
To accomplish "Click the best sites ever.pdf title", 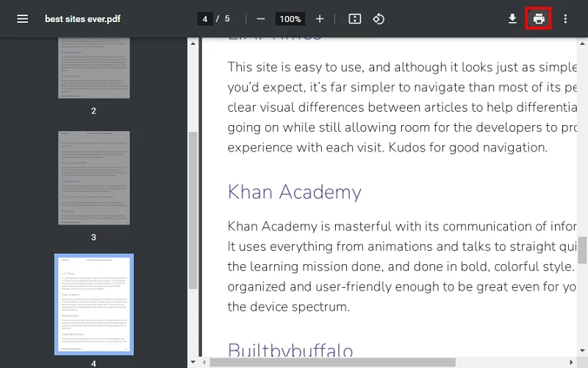I will point(82,18).
